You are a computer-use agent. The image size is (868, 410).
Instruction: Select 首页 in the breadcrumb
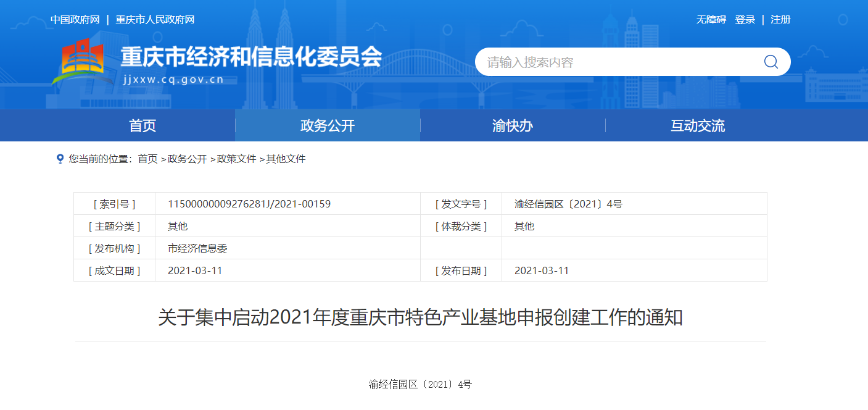tap(147, 159)
